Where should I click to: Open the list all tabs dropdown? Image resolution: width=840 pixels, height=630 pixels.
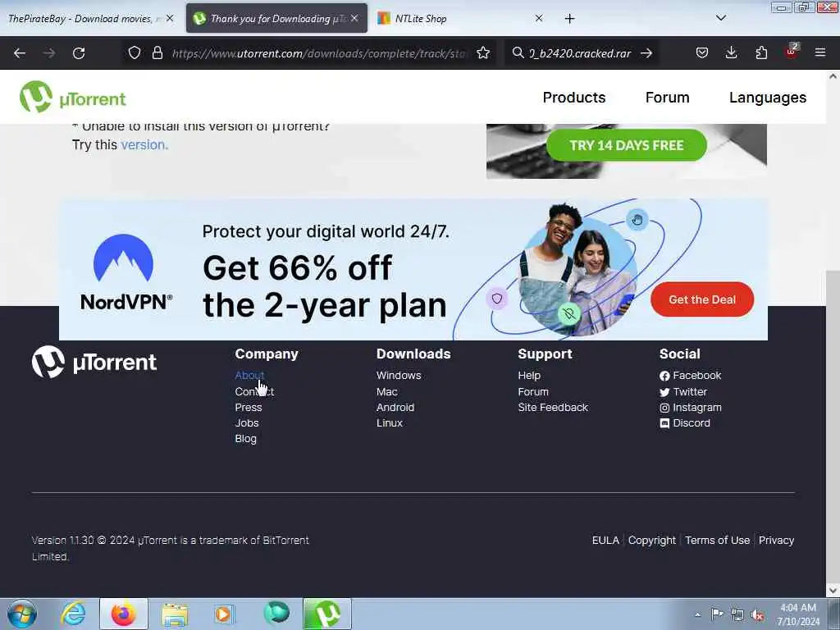(721, 18)
